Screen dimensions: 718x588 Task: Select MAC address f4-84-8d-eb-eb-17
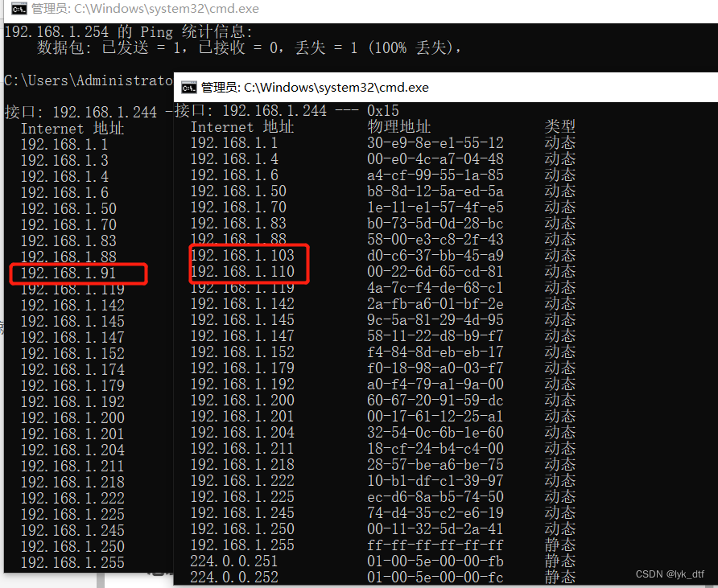435,352
